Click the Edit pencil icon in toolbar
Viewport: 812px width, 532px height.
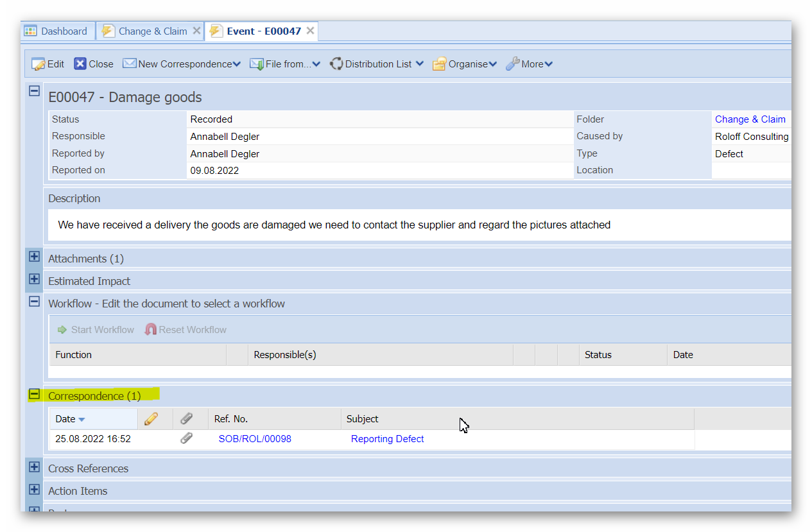(x=39, y=64)
